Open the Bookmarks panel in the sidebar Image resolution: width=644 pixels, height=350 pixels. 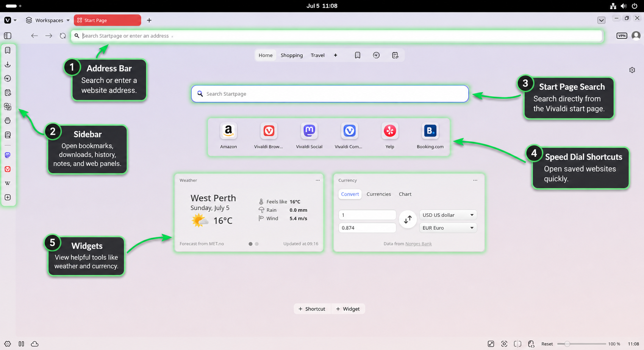[8, 50]
